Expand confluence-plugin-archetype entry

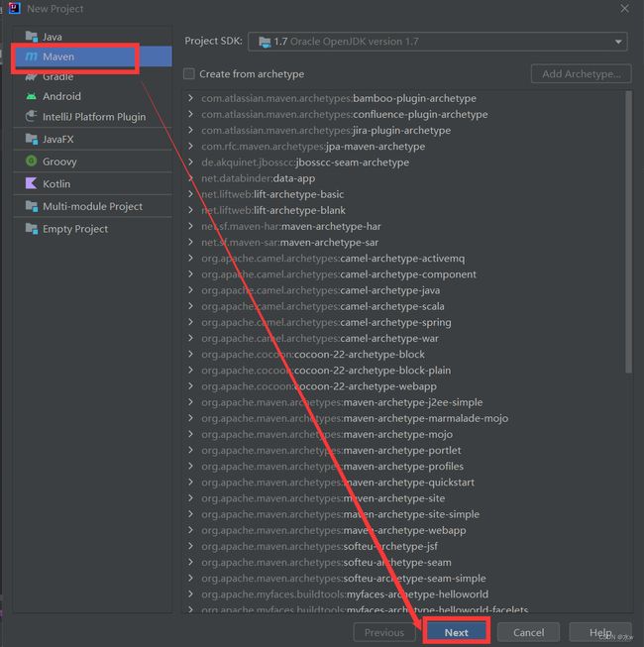pyautogui.click(x=190, y=114)
